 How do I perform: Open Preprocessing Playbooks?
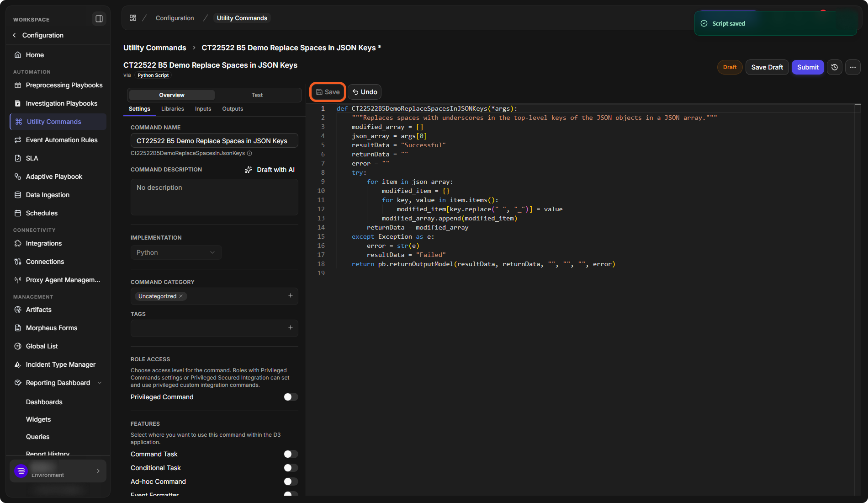click(x=58, y=85)
